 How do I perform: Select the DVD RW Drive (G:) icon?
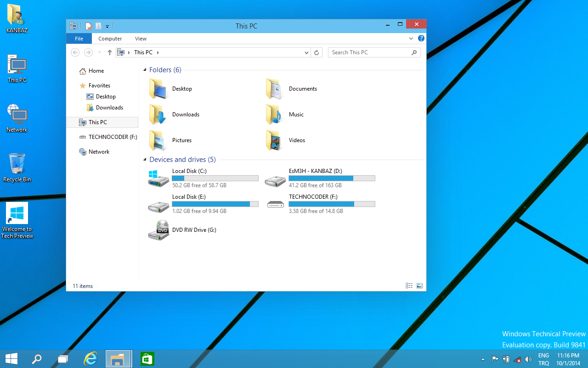pyautogui.click(x=158, y=230)
